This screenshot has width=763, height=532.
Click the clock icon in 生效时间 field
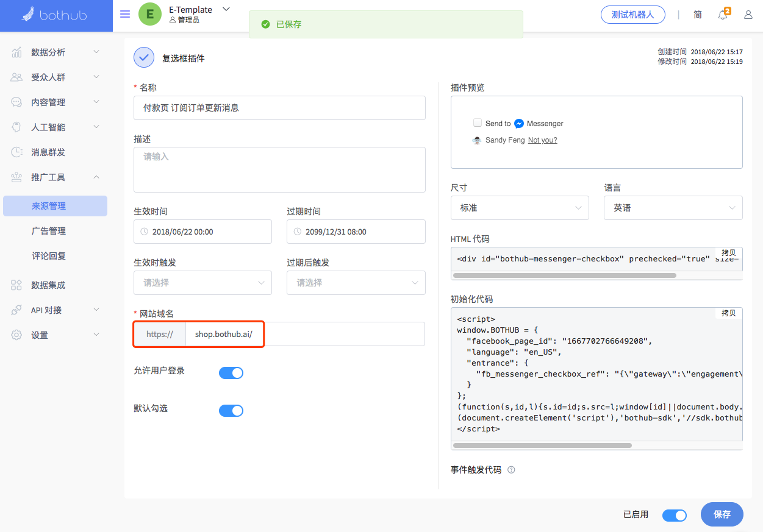point(145,232)
